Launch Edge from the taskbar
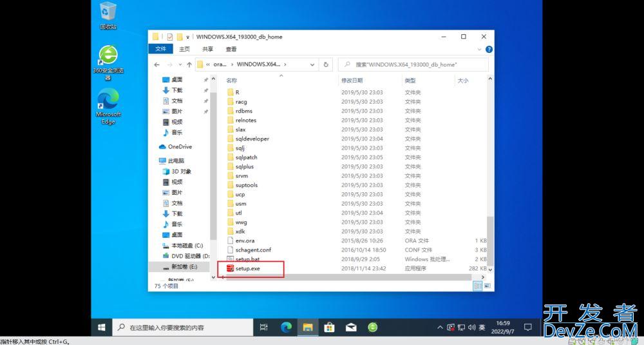Screen dimensions: 644x345 pyautogui.click(x=287, y=328)
